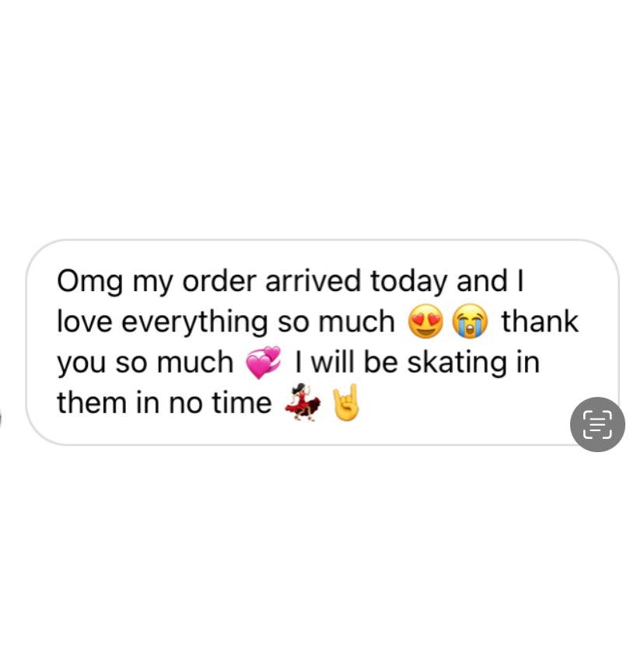This screenshot has height=649, width=644.
Task: Select the word "time" before dancer emoji
Action: point(242,402)
